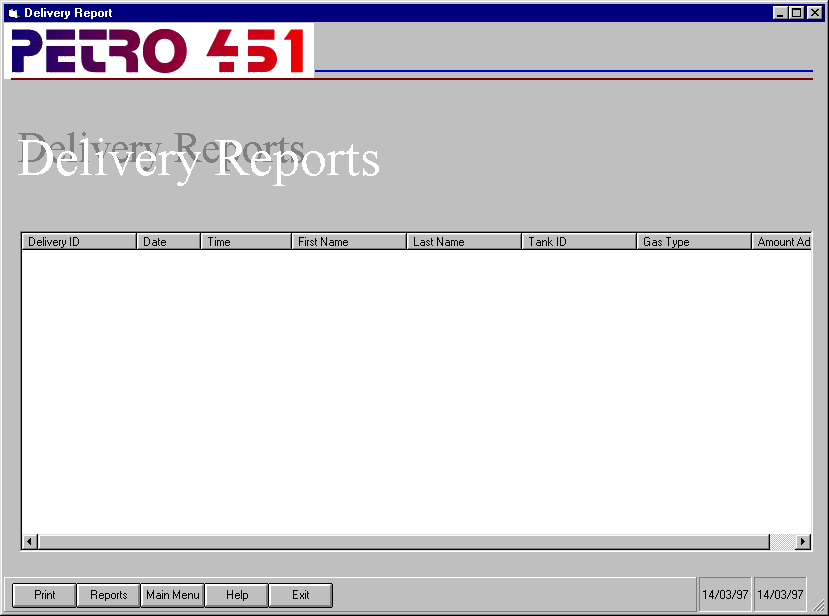Screen dimensions: 829x616
Task: Open the Reports button
Action: (108, 595)
